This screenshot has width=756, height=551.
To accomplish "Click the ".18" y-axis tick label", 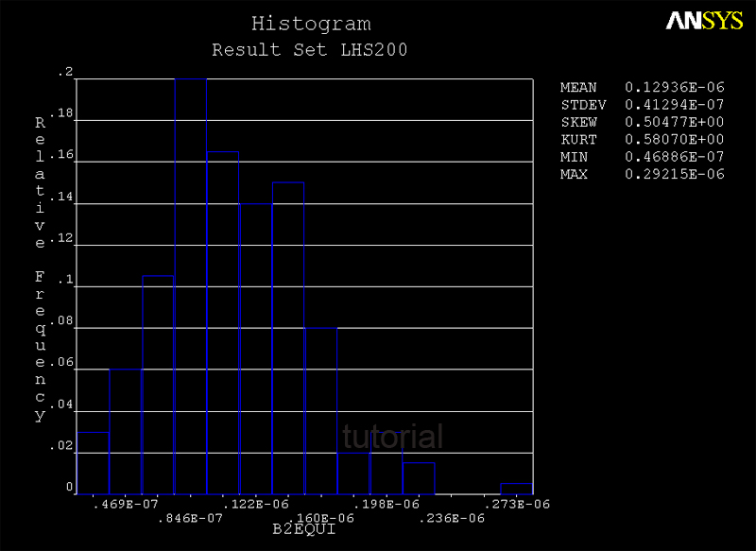I will (61, 113).
